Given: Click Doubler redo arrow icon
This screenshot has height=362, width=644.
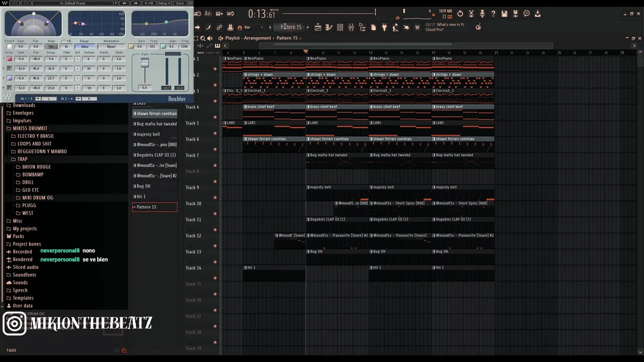Looking at the screenshot, I should point(26,3).
